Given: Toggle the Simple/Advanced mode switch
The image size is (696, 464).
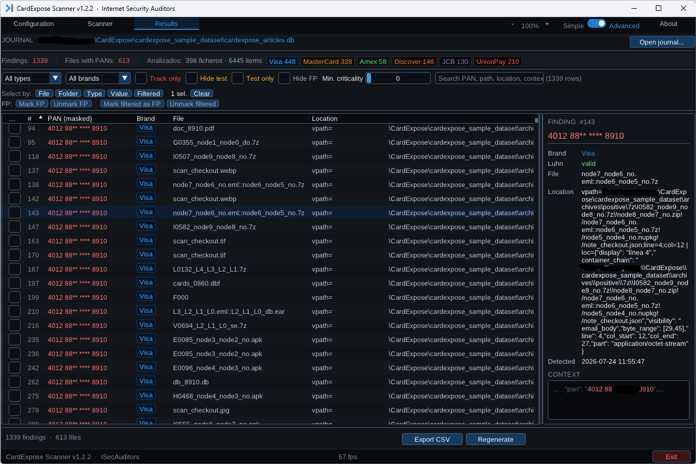Looking at the screenshot, I should 596,24.
